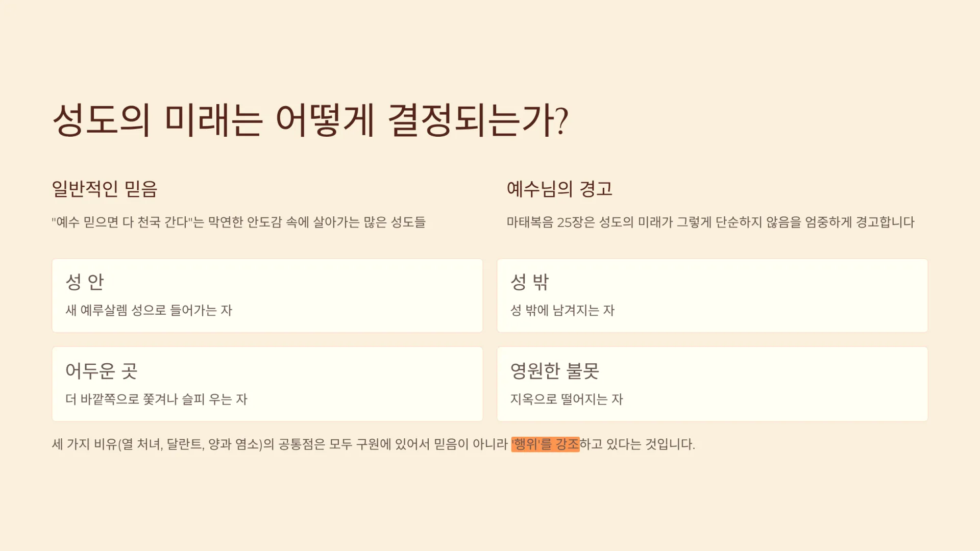The width and height of the screenshot is (980, 551).
Task: Select the 어두운 곳 card heading
Action: (102, 371)
